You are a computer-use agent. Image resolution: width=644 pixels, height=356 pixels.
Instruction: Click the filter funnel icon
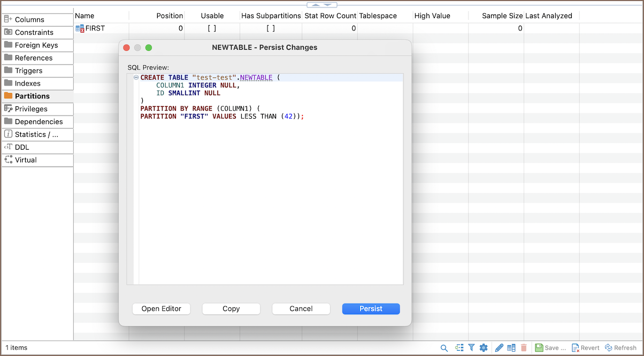tap(471, 347)
